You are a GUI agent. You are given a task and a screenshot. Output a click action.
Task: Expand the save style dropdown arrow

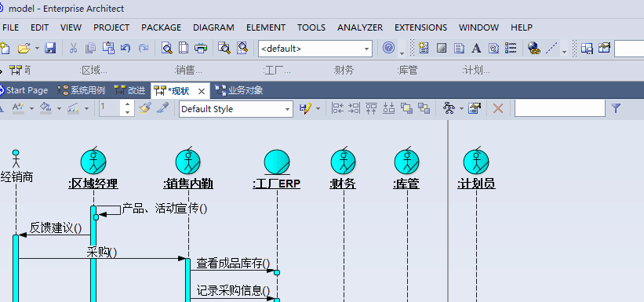318,109
